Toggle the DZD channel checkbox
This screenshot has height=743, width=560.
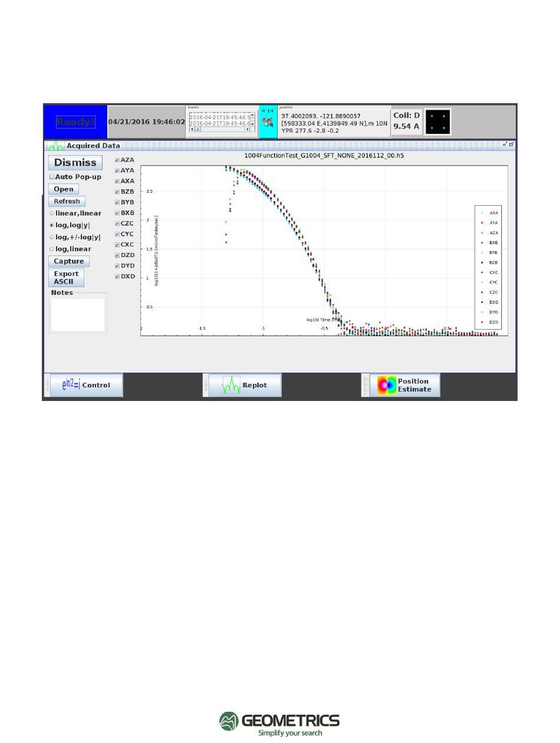117,255
